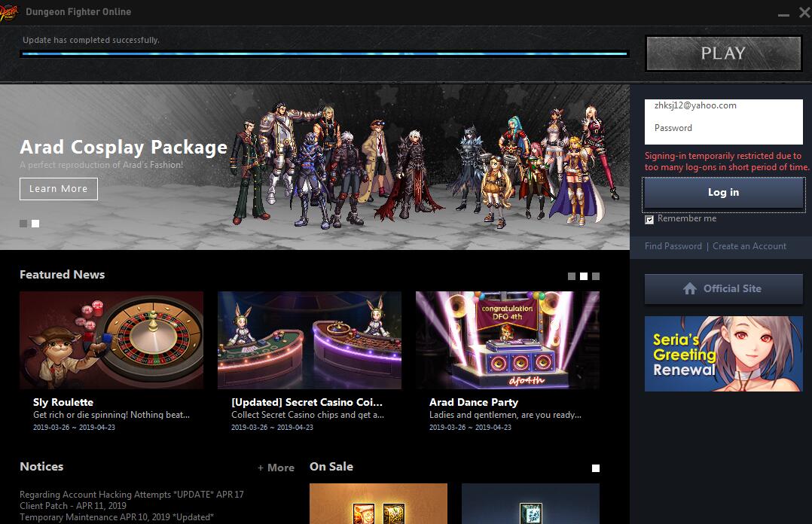Open the second On Sale item card

click(530, 504)
